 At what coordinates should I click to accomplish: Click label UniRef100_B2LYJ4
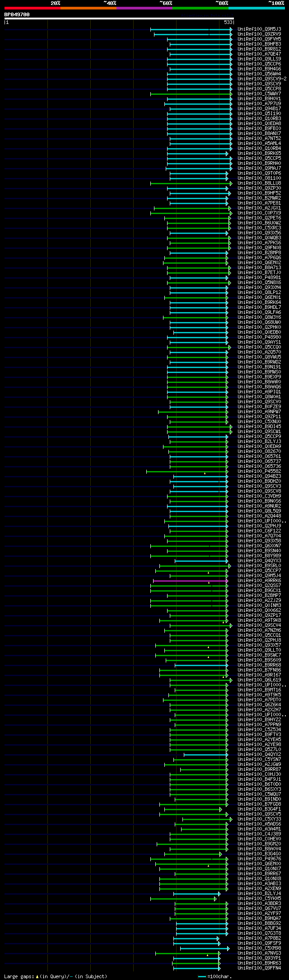[259, 893]
